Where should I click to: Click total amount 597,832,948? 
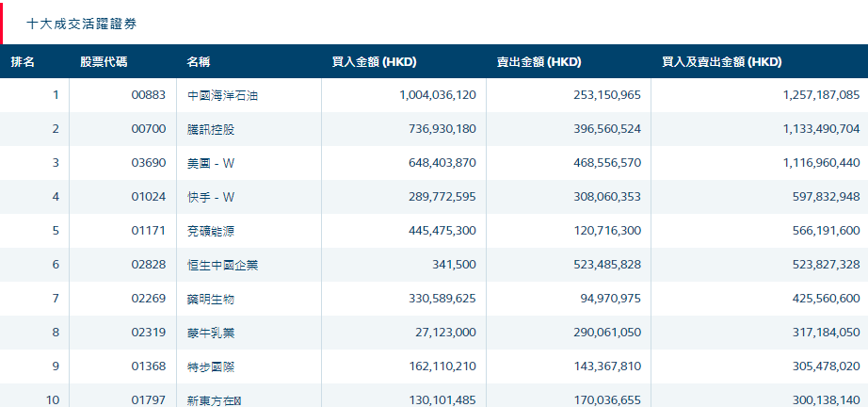click(x=827, y=197)
